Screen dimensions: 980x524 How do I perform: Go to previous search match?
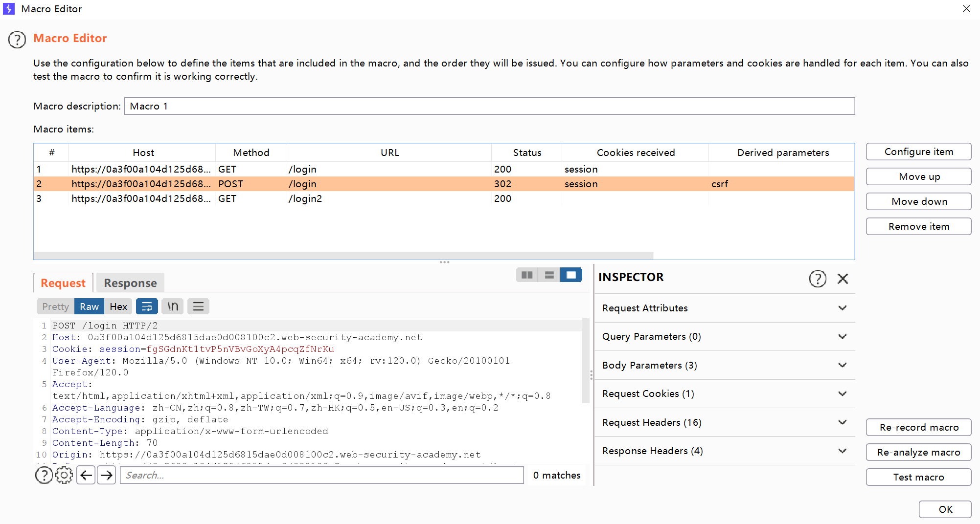(86, 475)
